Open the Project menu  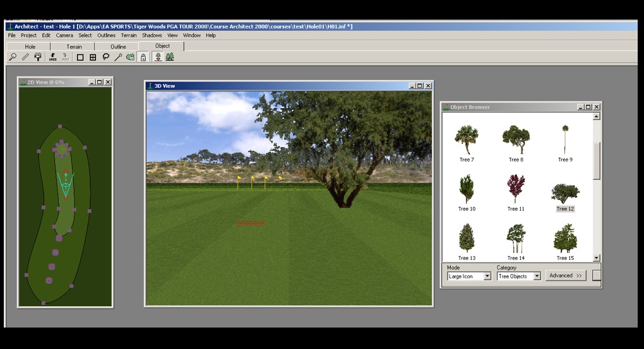click(29, 35)
